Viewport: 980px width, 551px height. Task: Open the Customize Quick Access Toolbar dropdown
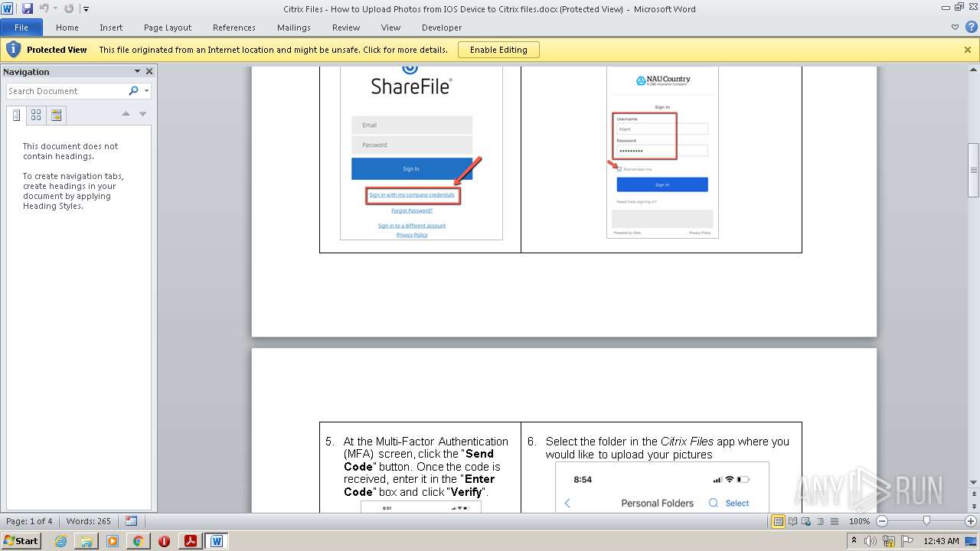pos(86,9)
